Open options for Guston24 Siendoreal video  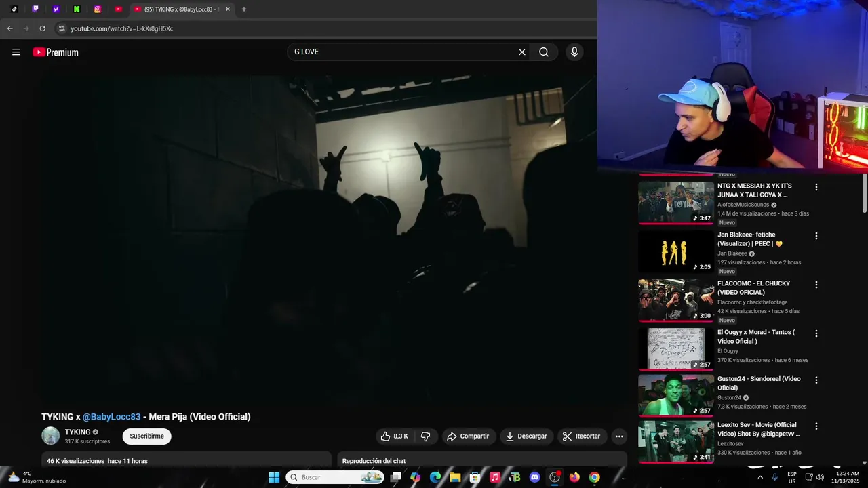coord(816,380)
